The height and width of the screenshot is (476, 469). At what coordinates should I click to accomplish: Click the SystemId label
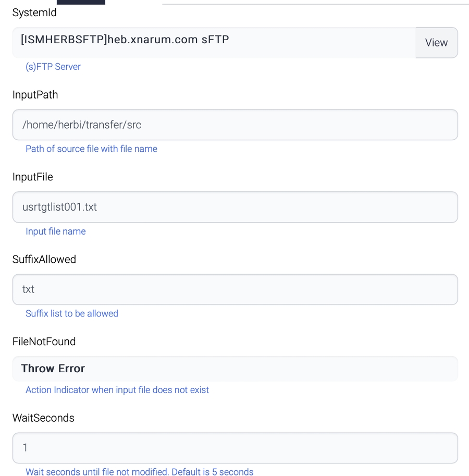(x=34, y=13)
